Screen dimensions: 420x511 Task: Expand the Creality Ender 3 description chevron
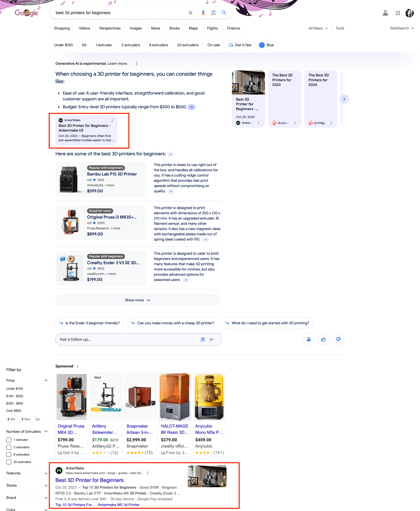tap(186, 280)
